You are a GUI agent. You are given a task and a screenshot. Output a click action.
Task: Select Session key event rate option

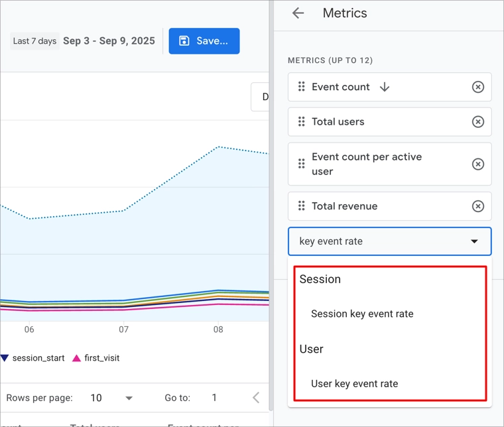pos(362,314)
